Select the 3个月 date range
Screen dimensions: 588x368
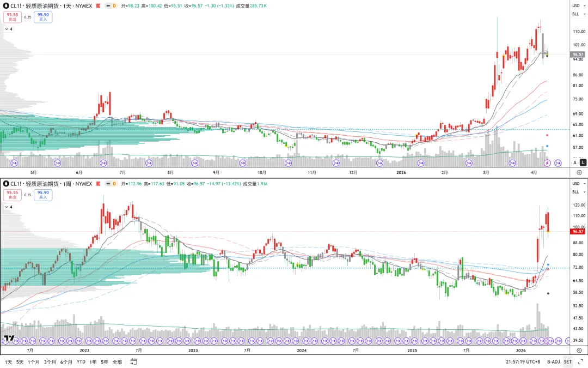pos(50,362)
